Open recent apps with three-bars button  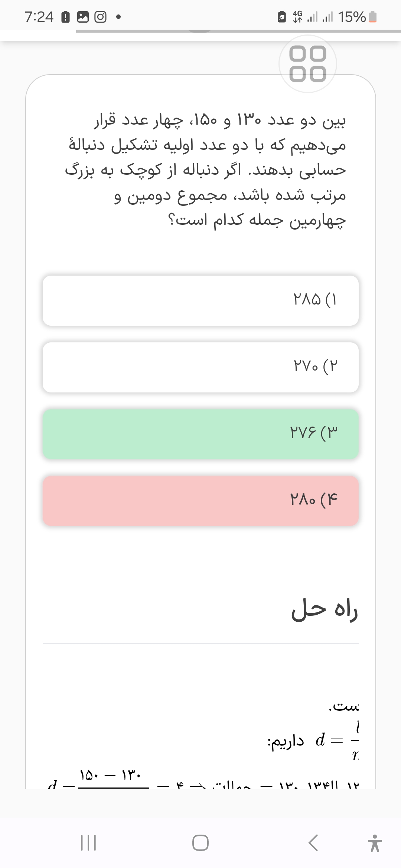tap(88, 843)
